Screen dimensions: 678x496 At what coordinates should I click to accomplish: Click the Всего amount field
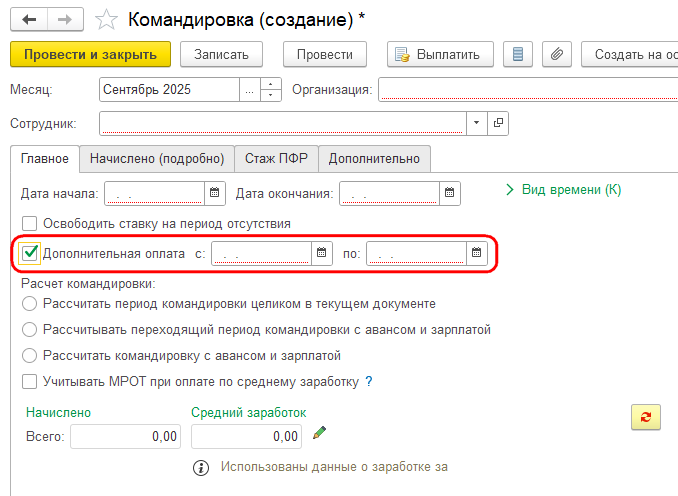(x=125, y=436)
